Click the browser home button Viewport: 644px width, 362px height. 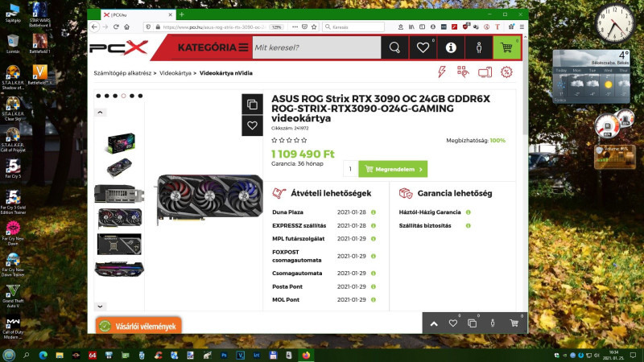pyautogui.click(x=127, y=27)
